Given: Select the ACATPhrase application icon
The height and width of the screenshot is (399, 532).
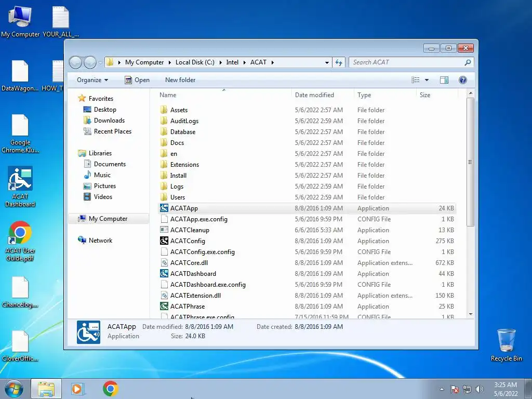Looking at the screenshot, I should 164,306.
